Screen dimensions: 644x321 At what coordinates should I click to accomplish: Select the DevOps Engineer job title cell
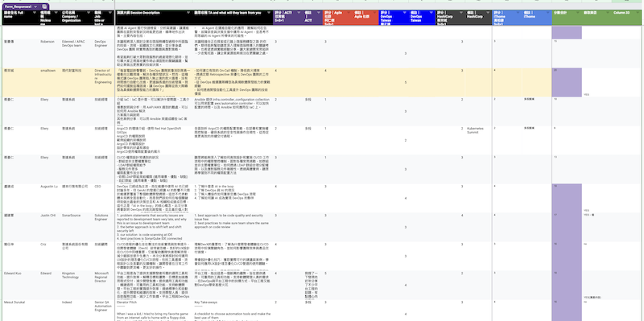point(104,53)
